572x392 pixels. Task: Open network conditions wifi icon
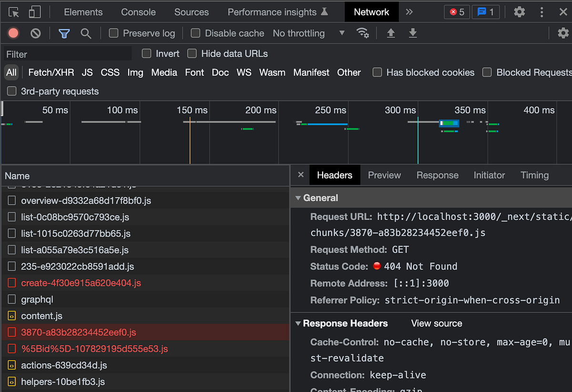tap(363, 33)
